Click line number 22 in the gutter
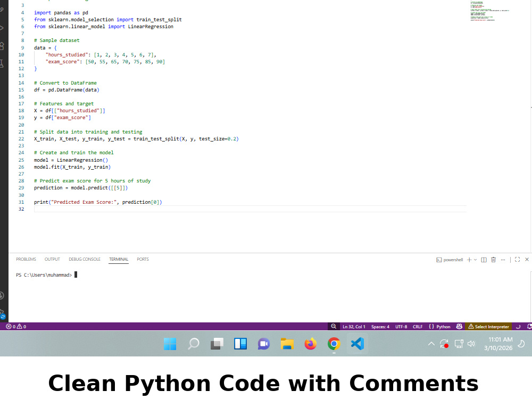This screenshot has width=532, height=399. pyautogui.click(x=21, y=139)
